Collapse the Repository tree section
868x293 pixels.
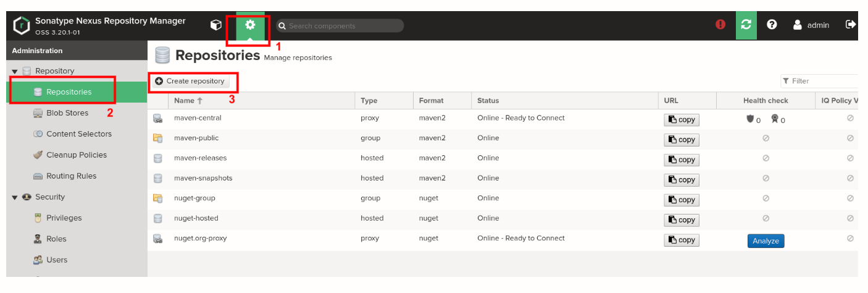(15, 72)
